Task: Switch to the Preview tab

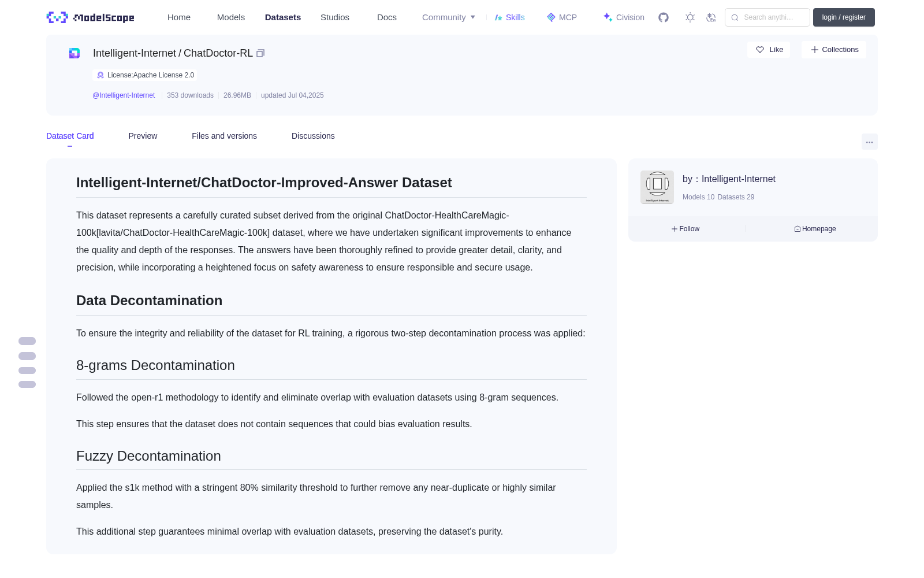Action: coord(143,136)
